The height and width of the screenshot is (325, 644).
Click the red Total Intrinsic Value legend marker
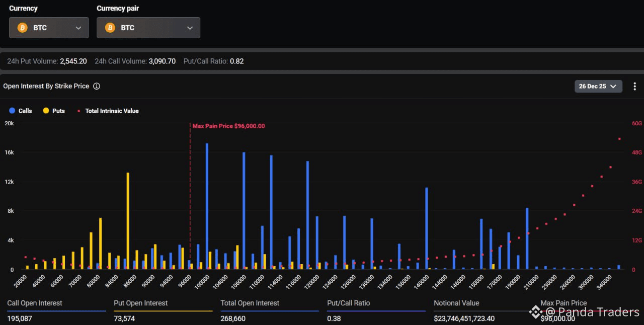[79, 111]
